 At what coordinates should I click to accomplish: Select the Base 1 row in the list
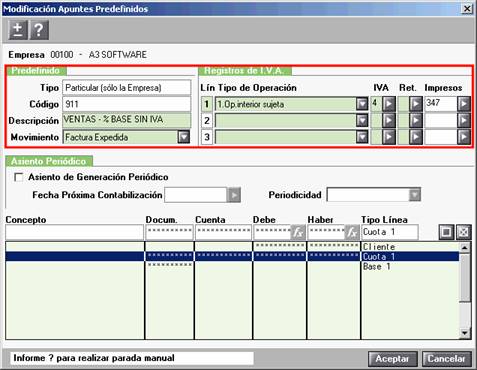232,267
